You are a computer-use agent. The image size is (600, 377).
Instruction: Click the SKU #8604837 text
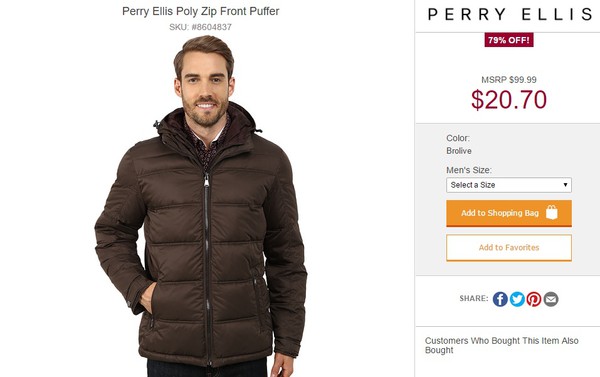pos(201,27)
